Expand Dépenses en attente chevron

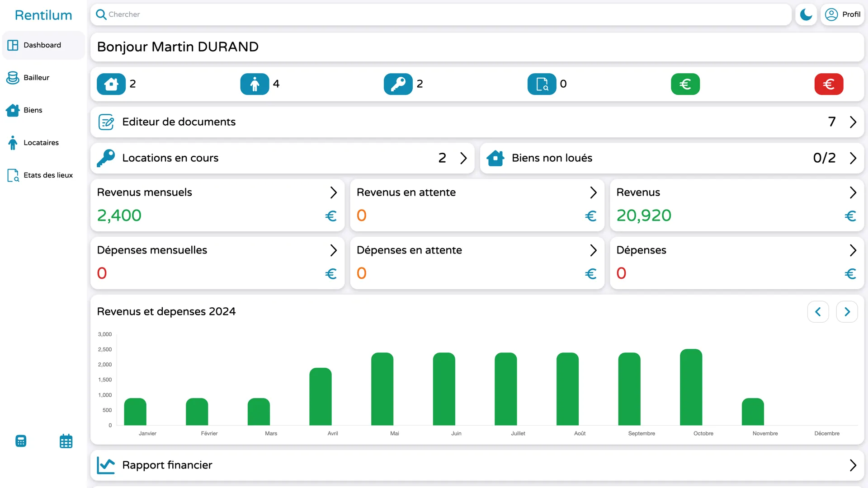[593, 250]
